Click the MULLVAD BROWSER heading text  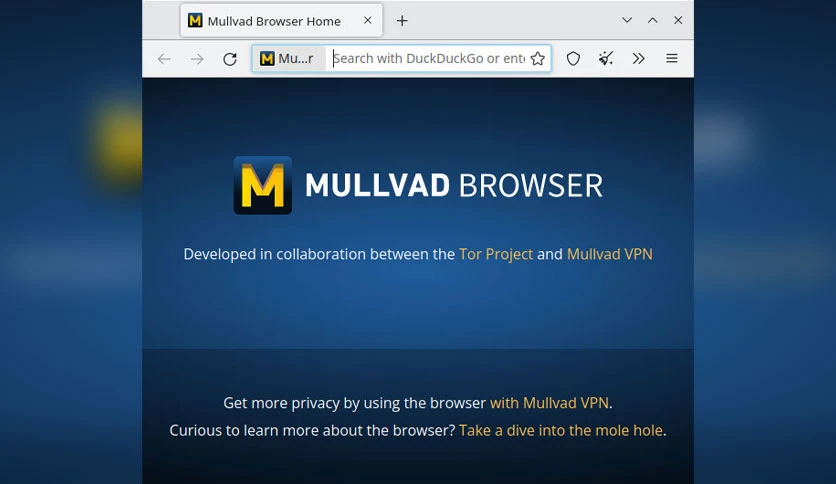pyautogui.click(x=454, y=185)
